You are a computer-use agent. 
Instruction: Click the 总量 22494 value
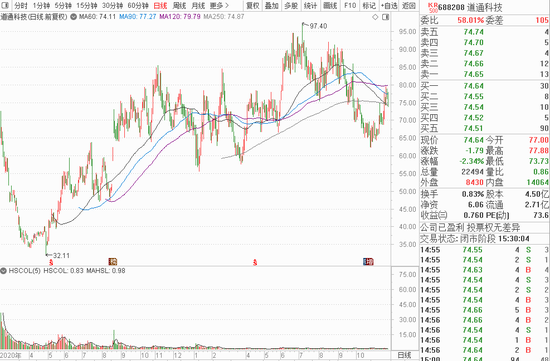[473, 172]
